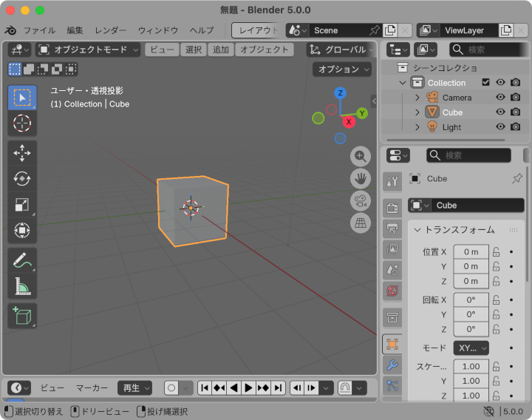Screen dimensions: 532x420
Task: Choose the Measure tool
Action: click(x=22, y=287)
